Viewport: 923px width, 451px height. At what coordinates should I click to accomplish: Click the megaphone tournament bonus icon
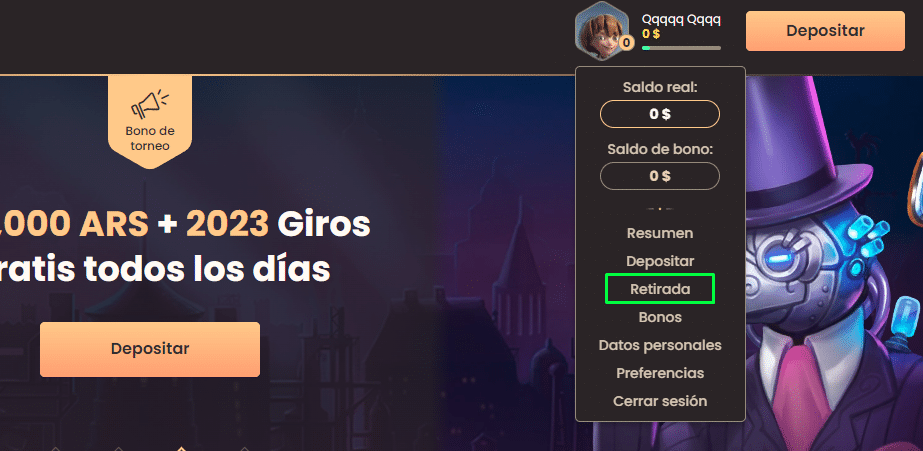[150, 104]
